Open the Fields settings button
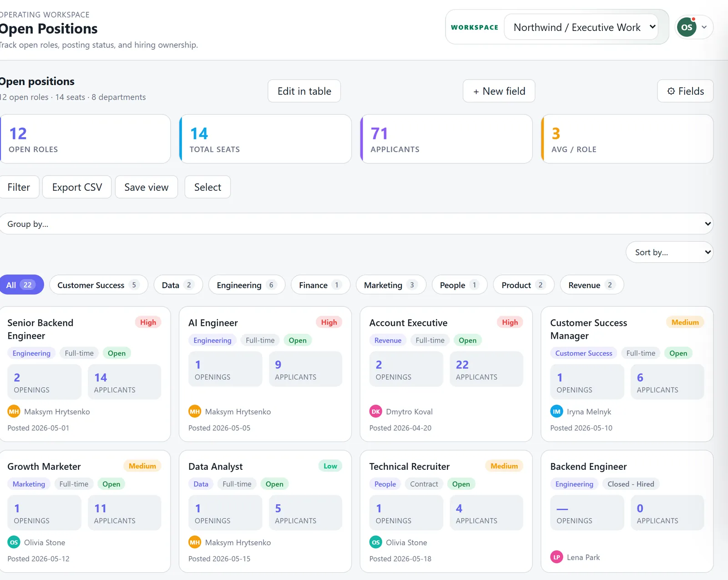The width and height of the screenshot is (728, 580). pos(685,91)
